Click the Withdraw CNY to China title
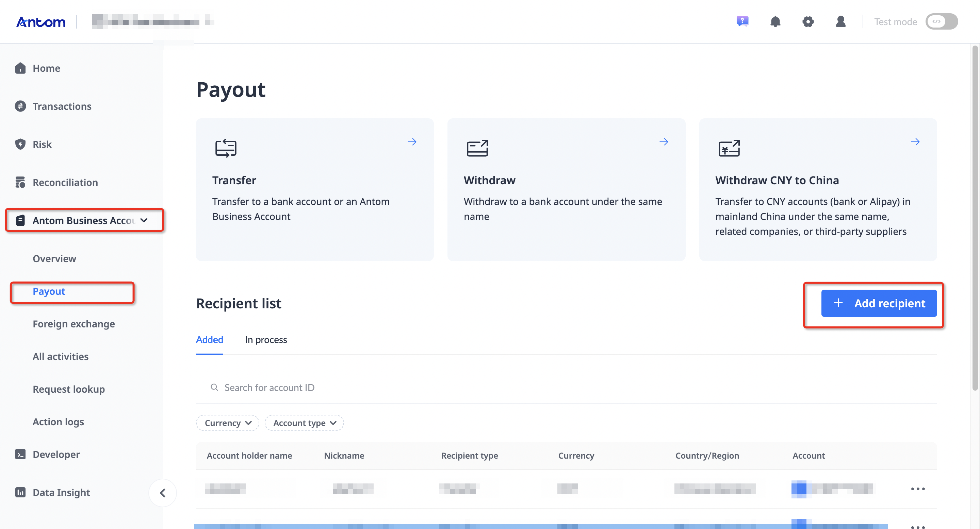 tap(777, 180)
